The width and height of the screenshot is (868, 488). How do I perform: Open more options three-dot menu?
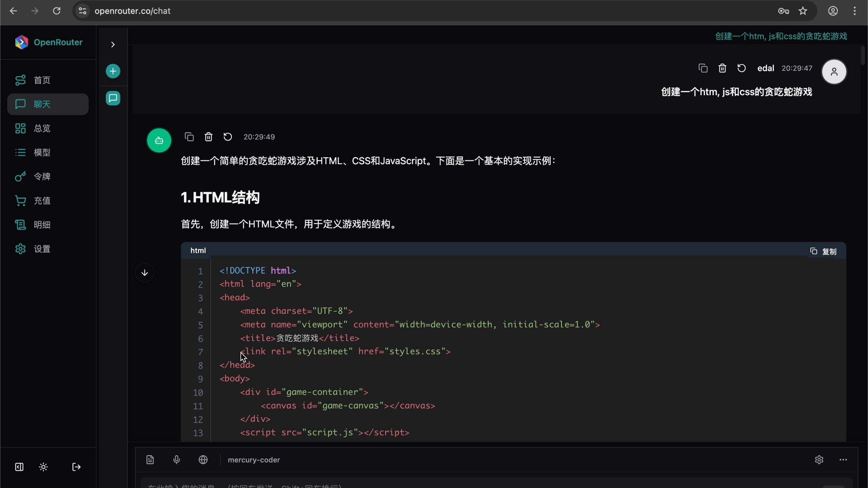843,460
